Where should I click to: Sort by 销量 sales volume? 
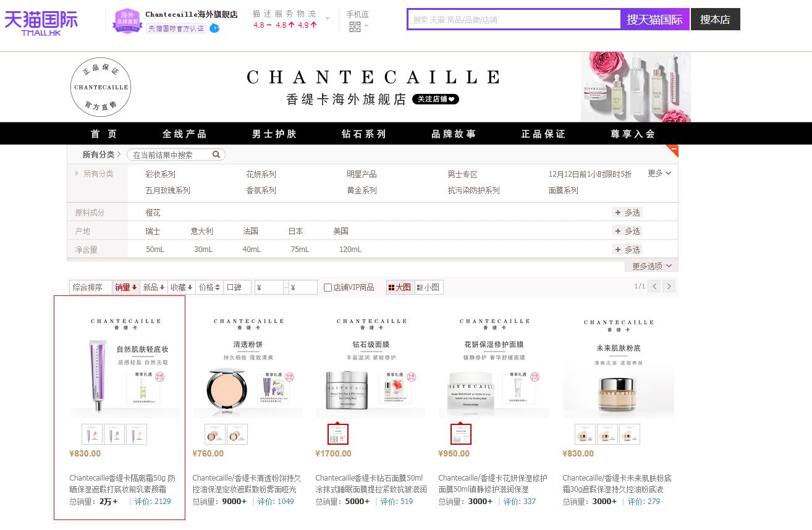126,287
